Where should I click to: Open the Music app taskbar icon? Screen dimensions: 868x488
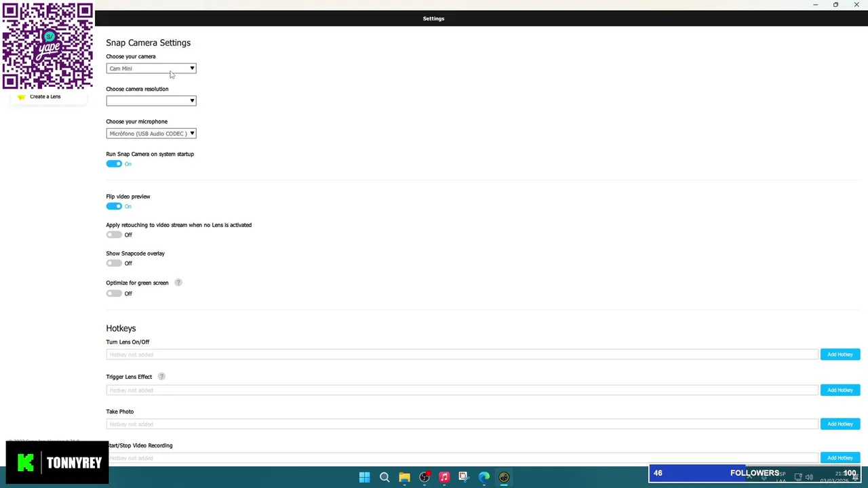[x=444, y=477]
